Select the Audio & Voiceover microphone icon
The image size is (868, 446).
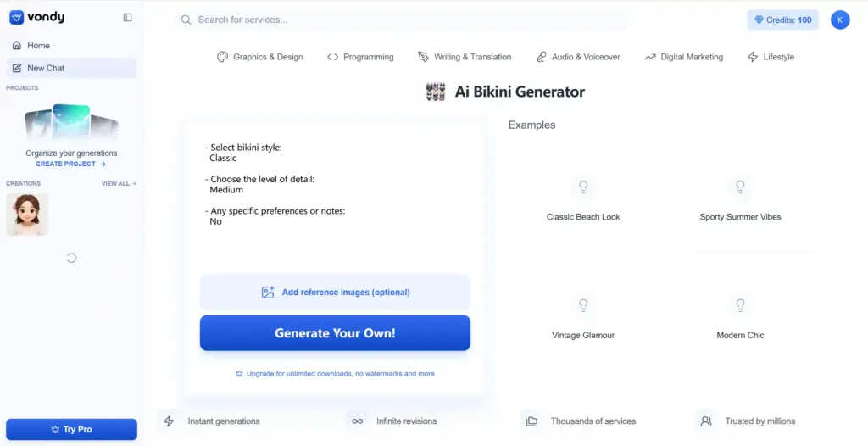542,57
